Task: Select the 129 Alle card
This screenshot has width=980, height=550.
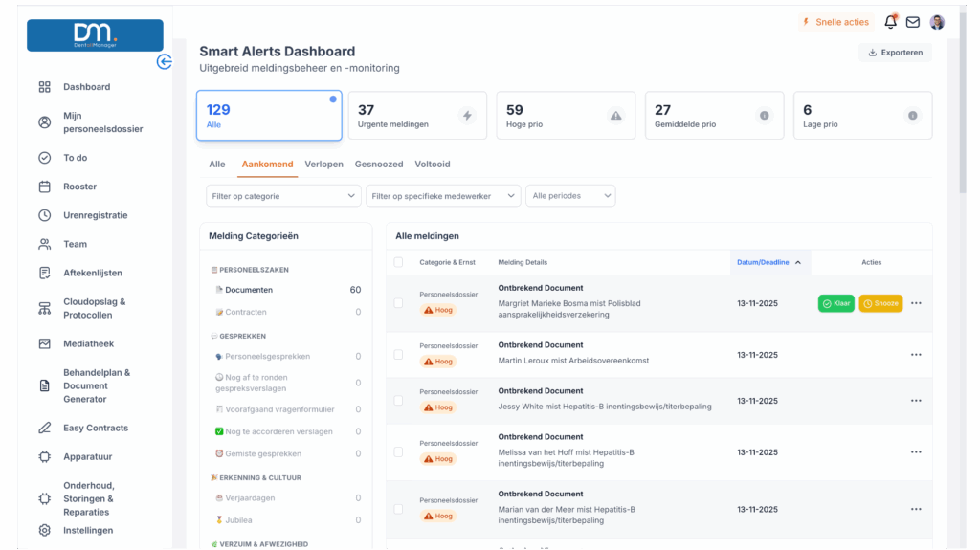Action: click(269, 116)
